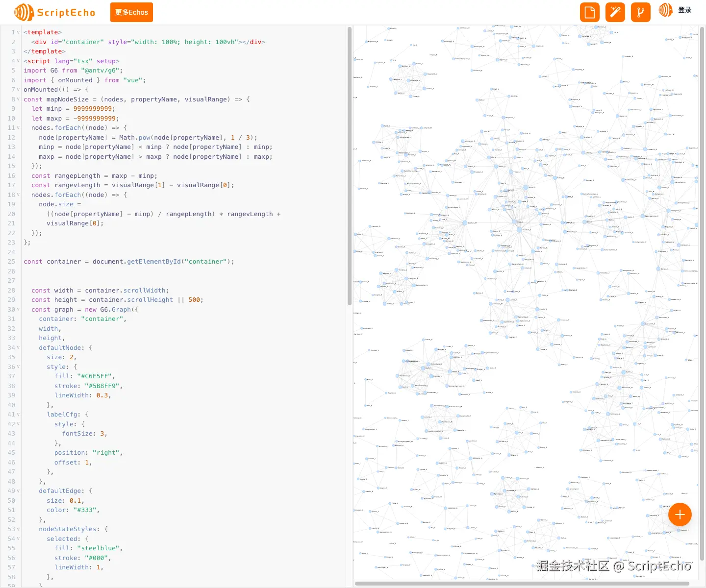Viewport: 706px width, 588px height.
Task: Collapse the first nodes.forEach at line 11
Action: (x=19, y=128)
